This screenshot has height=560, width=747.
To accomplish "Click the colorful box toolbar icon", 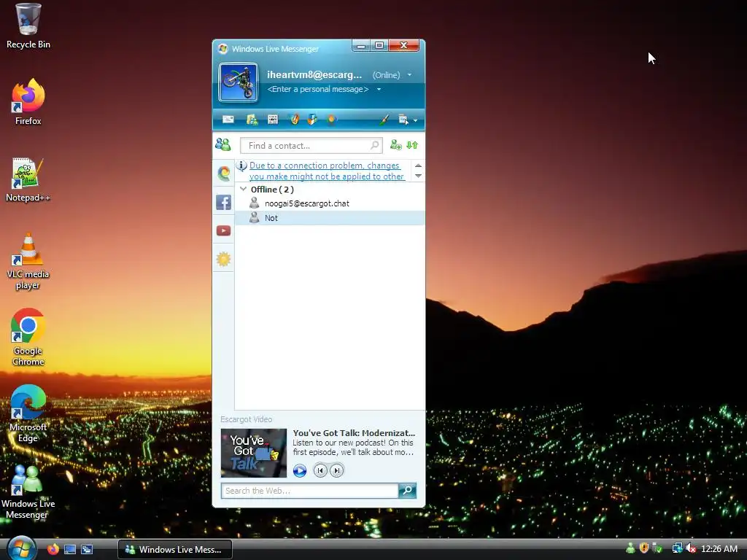I will pyautogui.click(x=312, y=120).
